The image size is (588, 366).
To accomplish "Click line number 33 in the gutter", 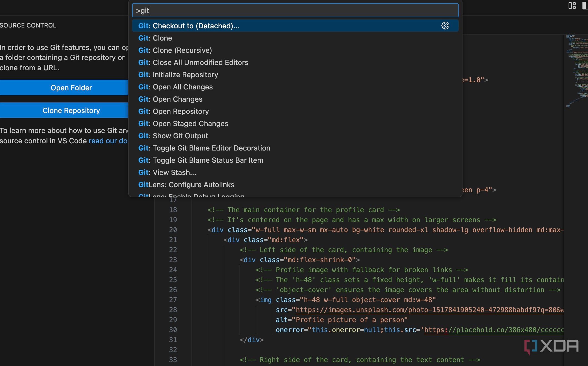I will coord(173,360).
